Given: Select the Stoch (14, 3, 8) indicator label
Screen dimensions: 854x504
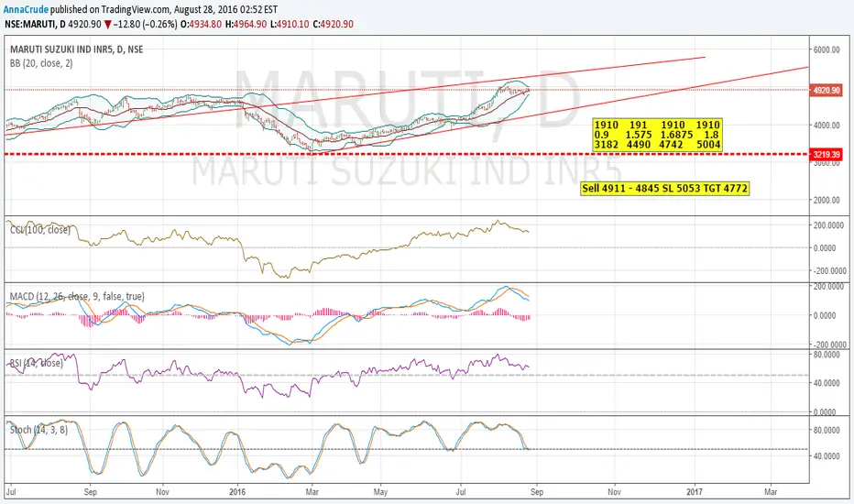Looking at the screenshot, I should tap(38, 430).
